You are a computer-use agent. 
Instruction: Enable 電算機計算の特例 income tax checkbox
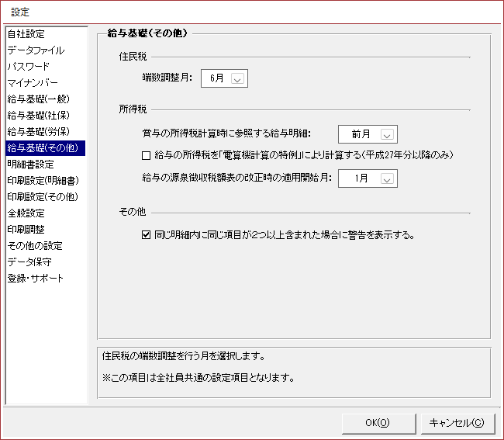147,155
